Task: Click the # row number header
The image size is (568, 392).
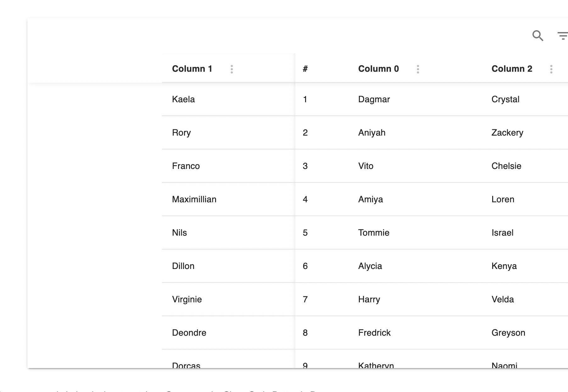Action: 305,69
